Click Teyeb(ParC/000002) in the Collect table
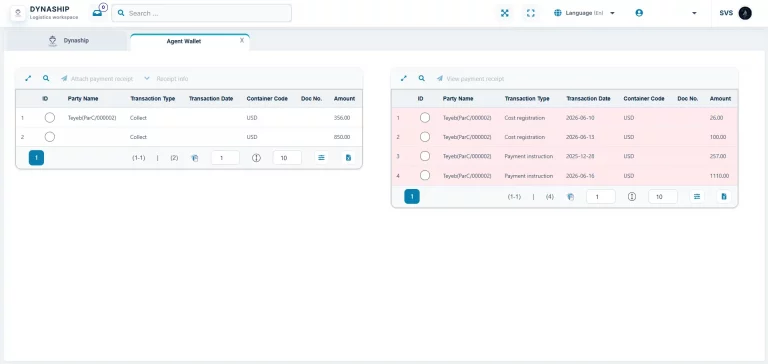The height and width of the screenshot is (364, 768). pyautogui.click(x=92, y=118)
